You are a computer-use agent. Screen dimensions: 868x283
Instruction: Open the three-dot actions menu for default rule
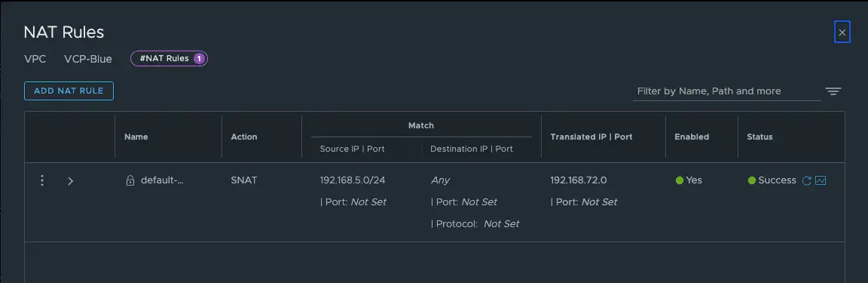click(x=42, y=180)
